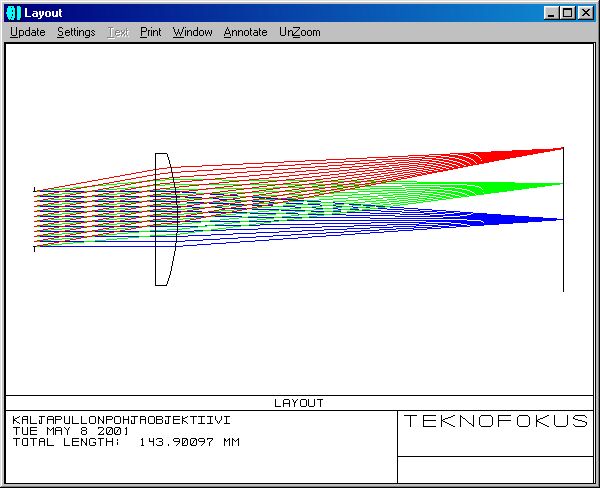Close the Layout window
The width and height of the screenshot is (600, 488).
tap(585, 12)
